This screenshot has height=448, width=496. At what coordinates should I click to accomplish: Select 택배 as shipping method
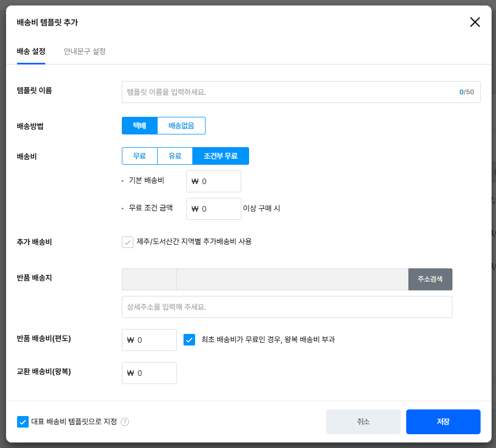pos(139,126)
